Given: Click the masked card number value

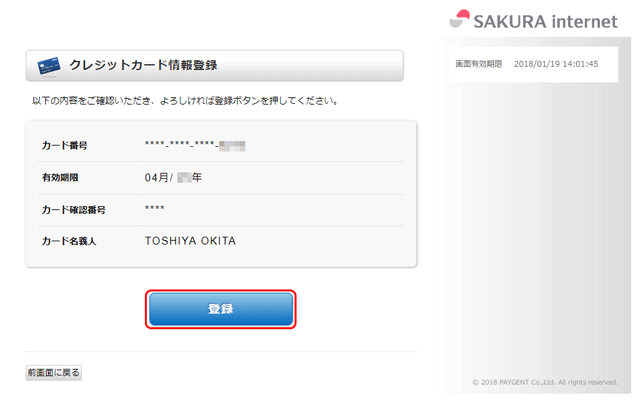Looking at the screenshot, I should pos(181,146).
